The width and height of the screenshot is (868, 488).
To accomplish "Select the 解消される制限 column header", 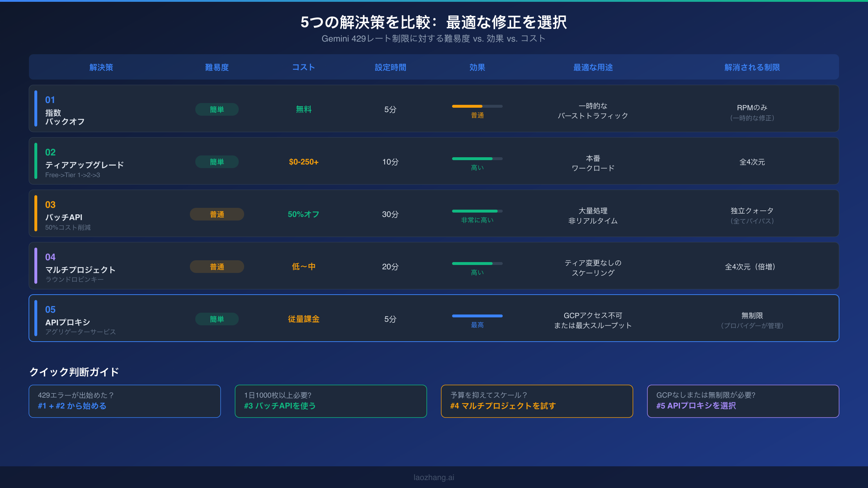I will click(x=752, y=68).
